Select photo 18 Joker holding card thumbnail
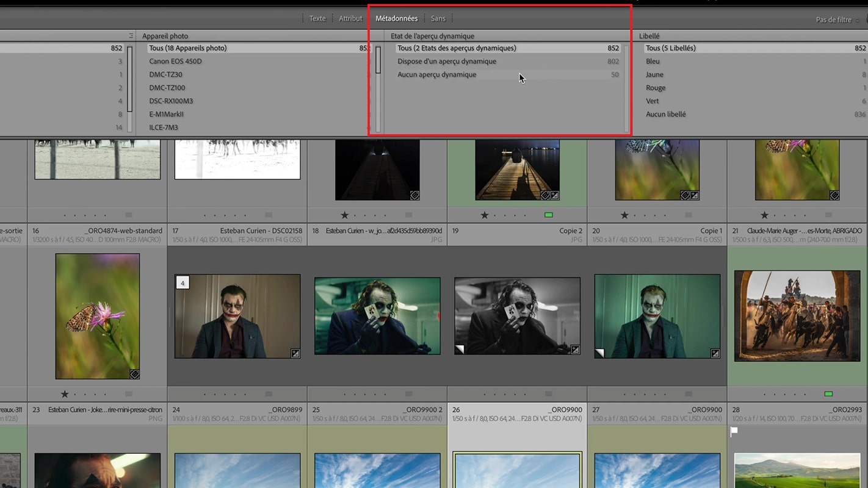The image size is (868, 488). [x=377, y=316]
